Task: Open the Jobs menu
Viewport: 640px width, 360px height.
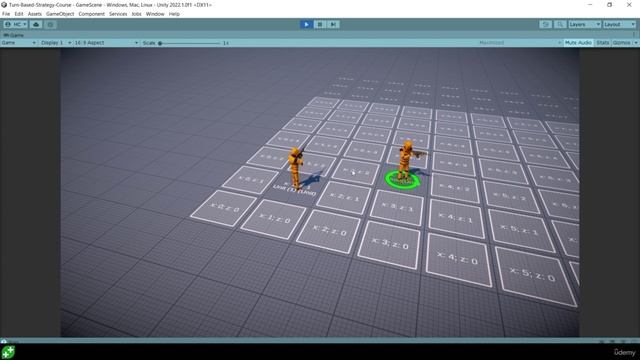Action: 136,14
